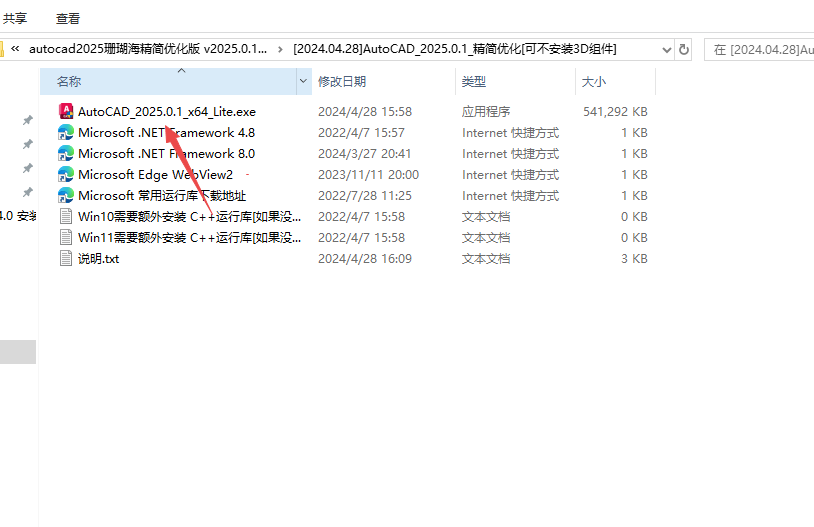Expand the hidden breadcrumb path double-chevron
The image size is (814, 527).
[x=16, y=48]
